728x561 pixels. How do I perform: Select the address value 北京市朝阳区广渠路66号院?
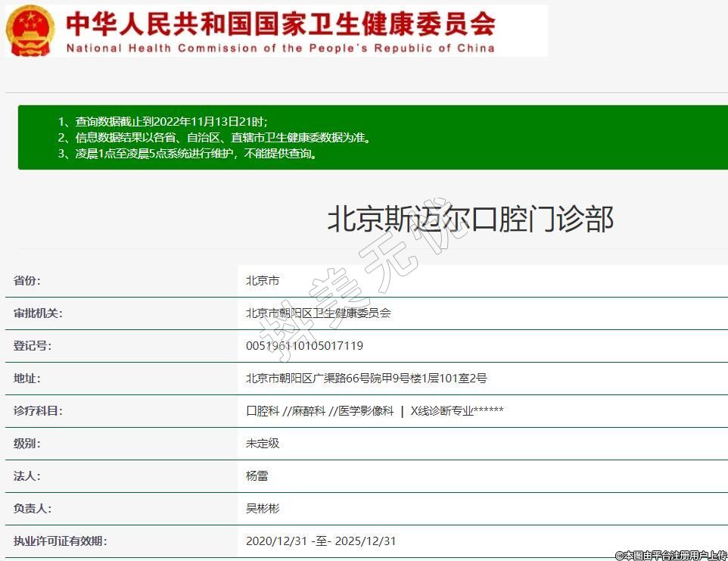tap(366, 379)
